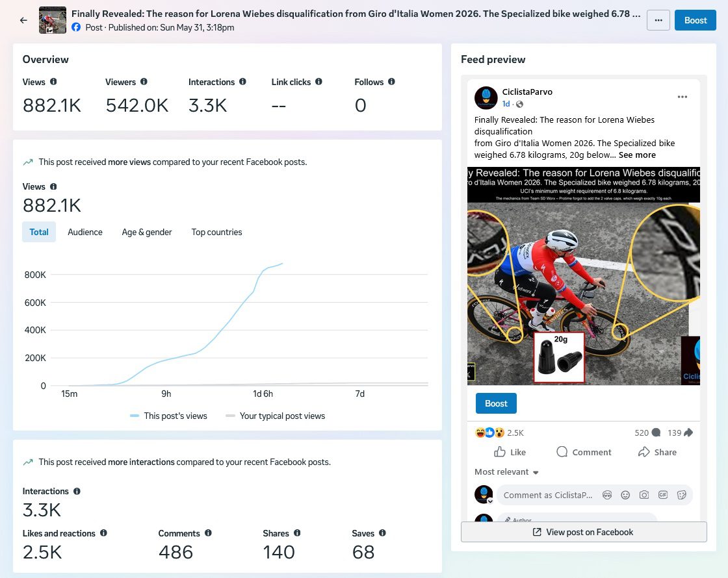Viewport: 728px width, 578px height.
Task: Click the info icon next to Link clicks
Action: click(x=318, y=82)
